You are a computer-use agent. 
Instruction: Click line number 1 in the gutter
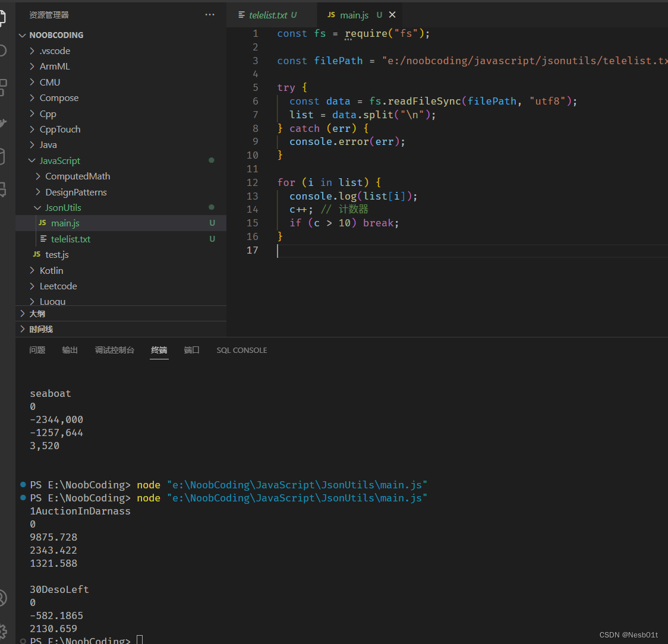(255, 34)
